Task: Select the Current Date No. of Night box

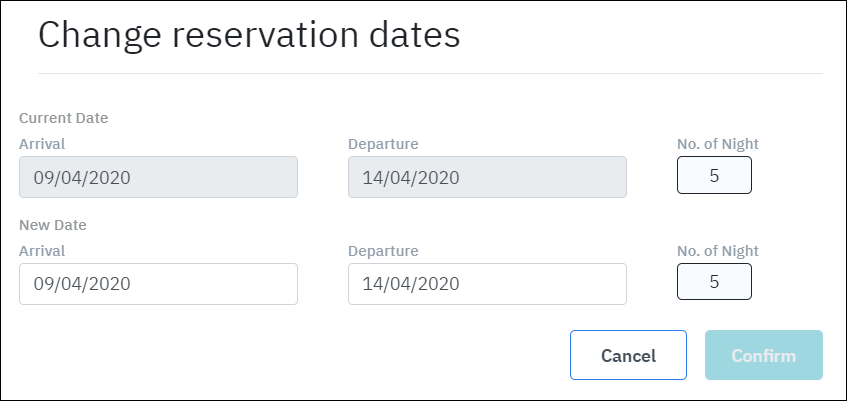Action: (x=714, y=175)
